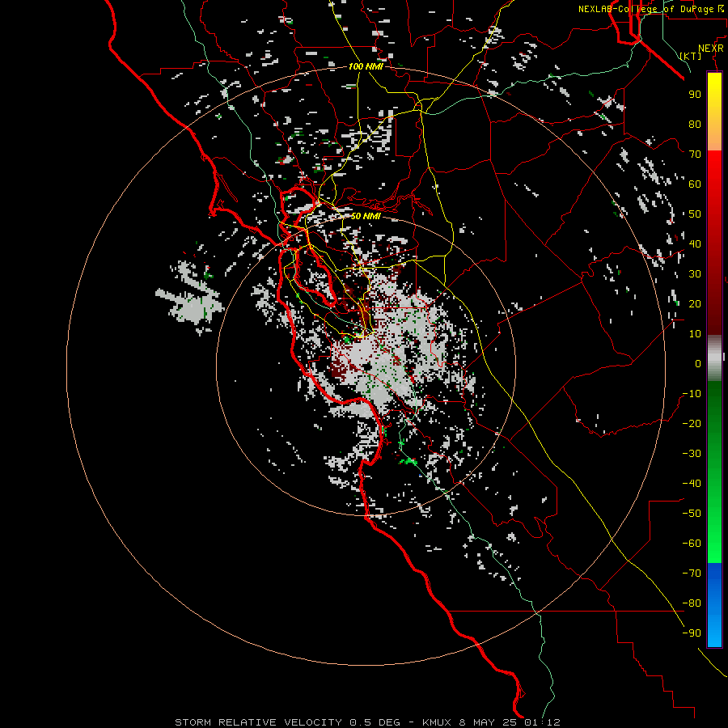Click the -30 value on the velocity scale
The height and width of the screenshot is (728, 728).
coord(692,454)
